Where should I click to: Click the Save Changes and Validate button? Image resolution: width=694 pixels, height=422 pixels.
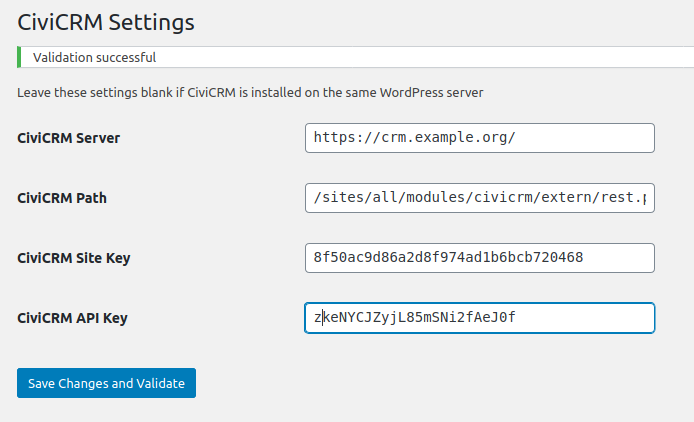tap(106, 383)
